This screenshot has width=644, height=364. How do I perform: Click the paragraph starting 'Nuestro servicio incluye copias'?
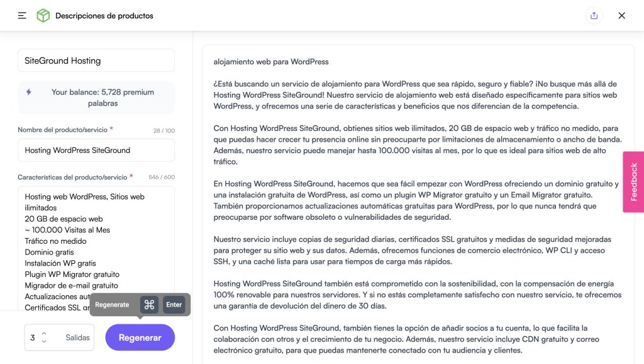413,251
